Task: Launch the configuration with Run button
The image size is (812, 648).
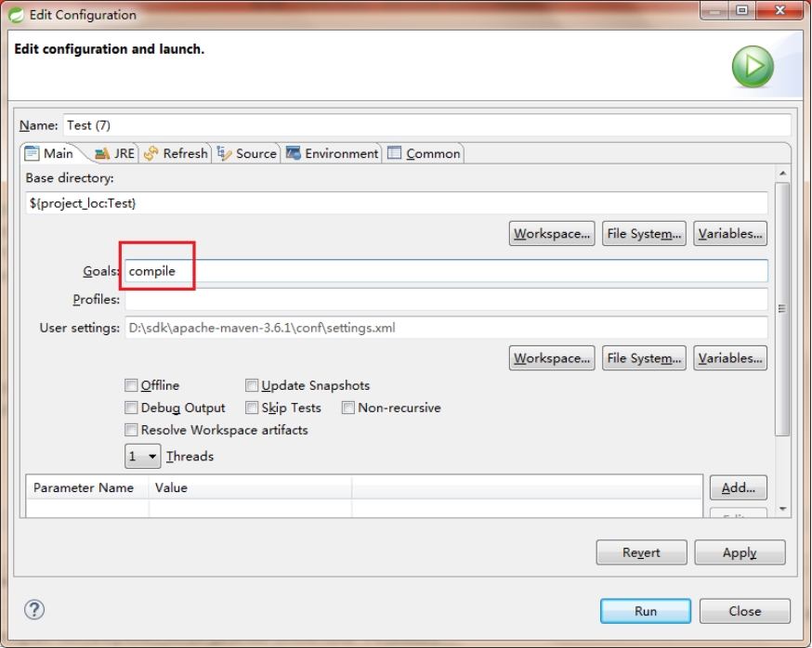Action: point(646,611)
